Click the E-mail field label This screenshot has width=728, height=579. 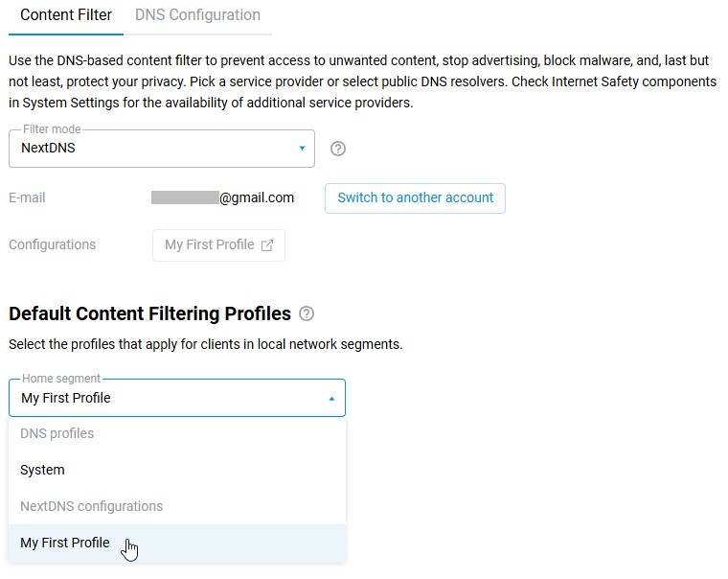(x=27, y=197)
